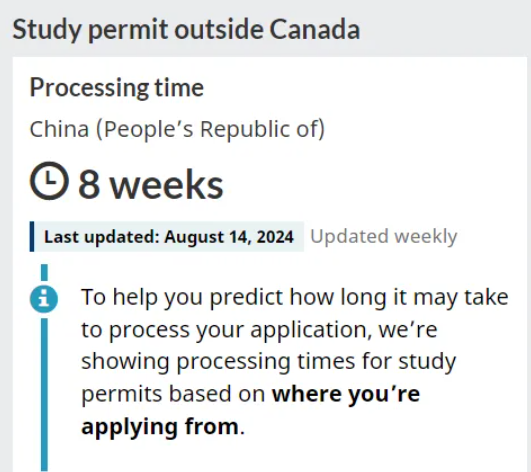Screen dimensions: 531x472
Task: Click the clock icon beside 8 weeks
Action: pos(49,180)
